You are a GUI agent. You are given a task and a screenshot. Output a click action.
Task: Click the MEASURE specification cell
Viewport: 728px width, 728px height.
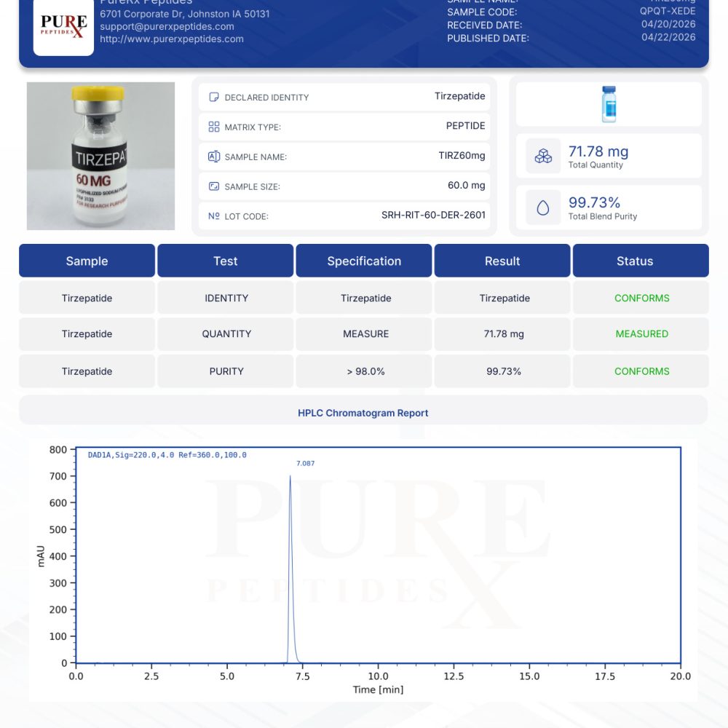point(364,334)
